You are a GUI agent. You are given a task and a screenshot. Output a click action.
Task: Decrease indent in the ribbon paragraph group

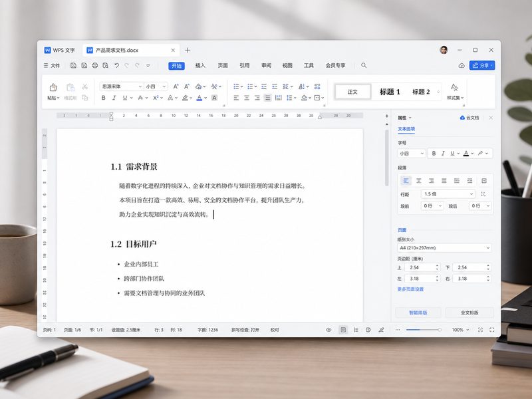(264, 86)
